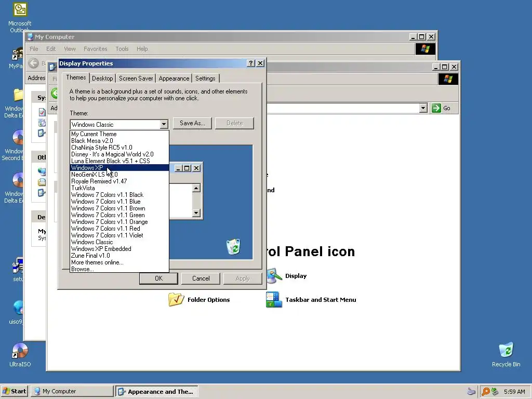
Task: Open the Help menu in My Computer
Action: [x=142, y=49]
